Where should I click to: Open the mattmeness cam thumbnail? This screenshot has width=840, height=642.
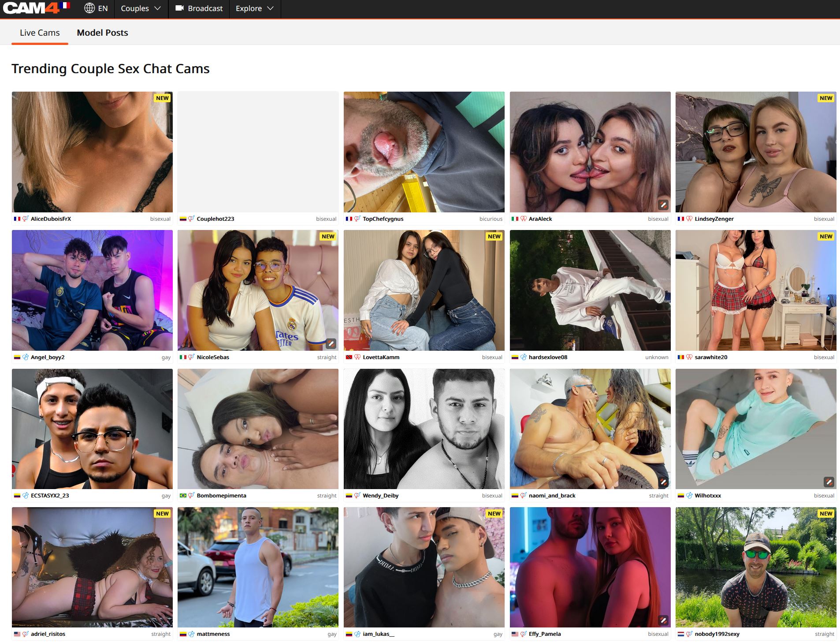(x=258, y=567)
